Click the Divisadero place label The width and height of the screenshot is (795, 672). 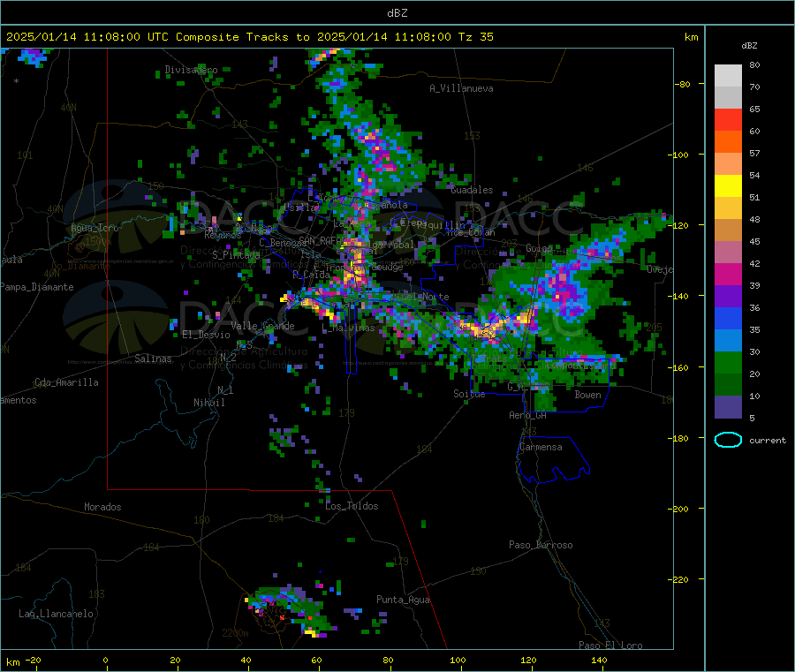191,70
